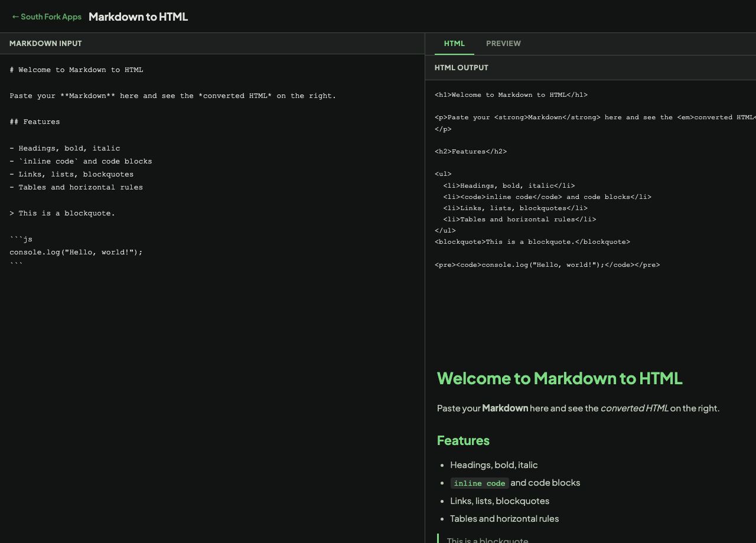Switch to the PREVIEW tab
Screen dimensions: 756x543
coord(503,44)
